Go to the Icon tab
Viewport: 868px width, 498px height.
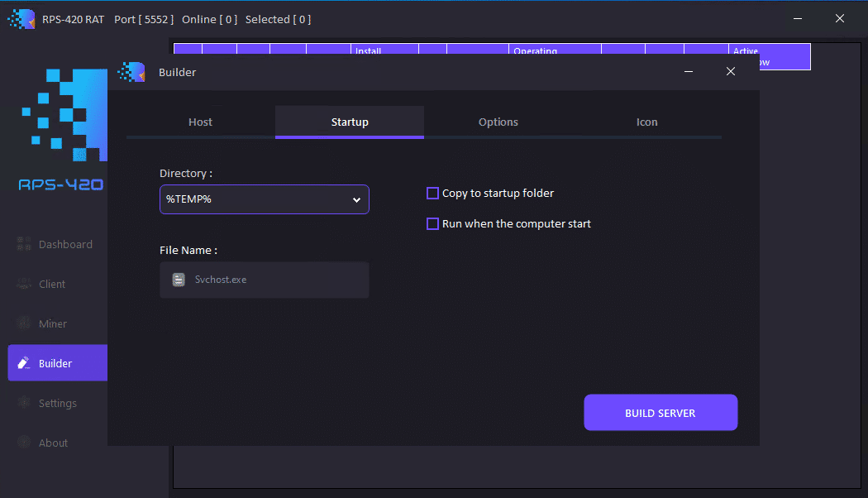(x=646, y=122)
